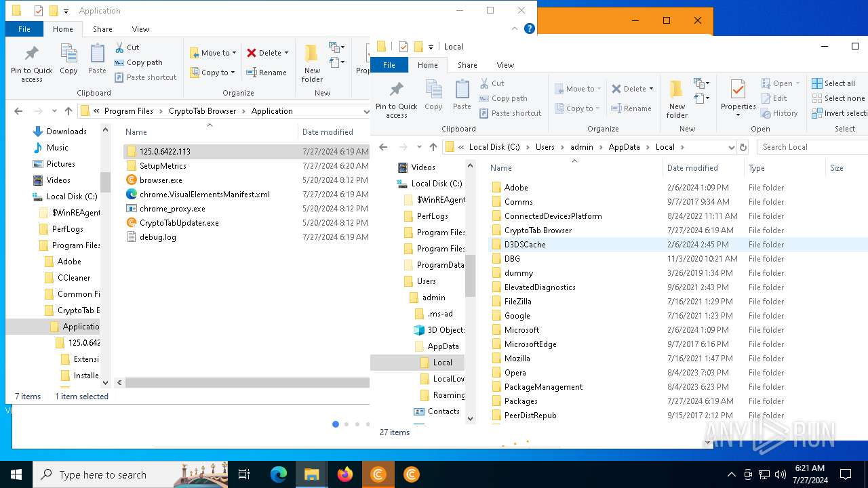Click Pin to Quick access in Application window
This screenshot has width=868, height=488.
31,64
